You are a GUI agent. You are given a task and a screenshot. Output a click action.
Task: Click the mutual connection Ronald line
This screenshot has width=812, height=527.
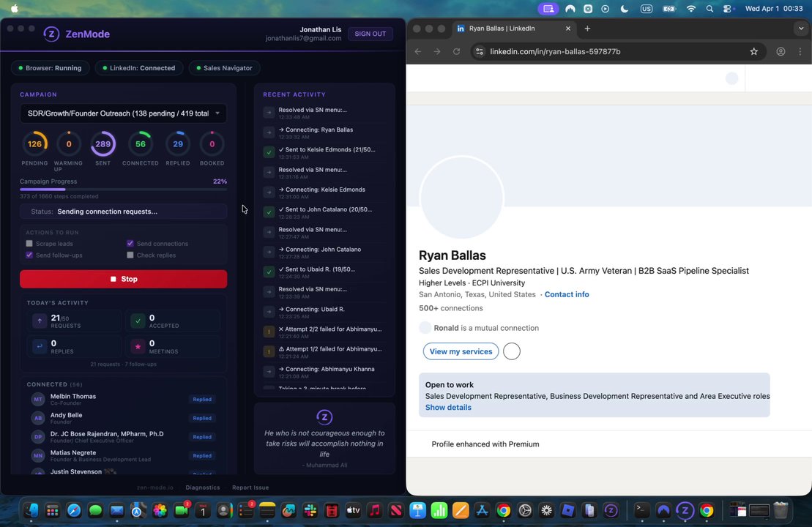479,328
